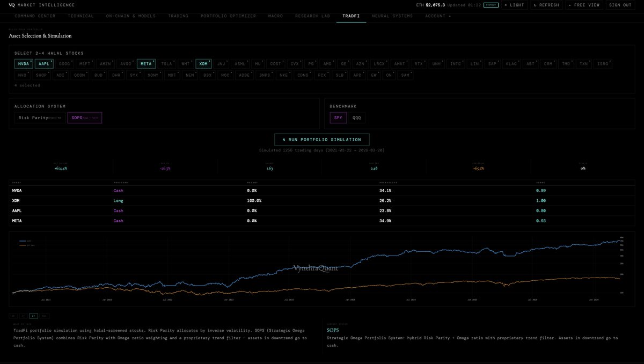Choose SOPS allocation system

85,118
